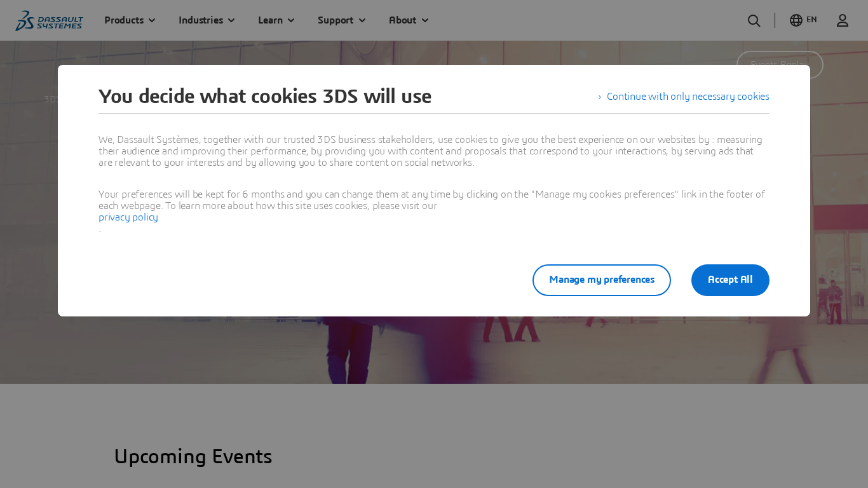Select the Learn menu item
The height and width of the screenshot is (488, 868).
[270, 20]
